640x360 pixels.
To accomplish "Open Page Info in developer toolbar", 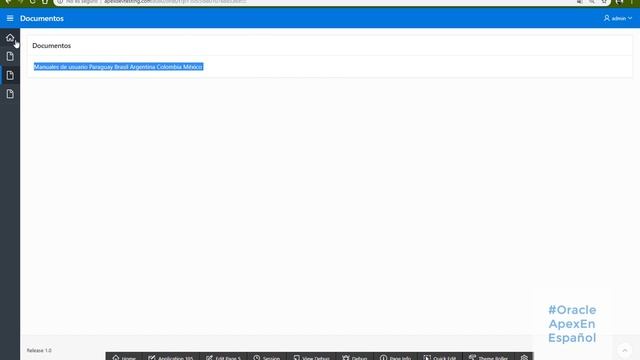I will coord(396,357).
